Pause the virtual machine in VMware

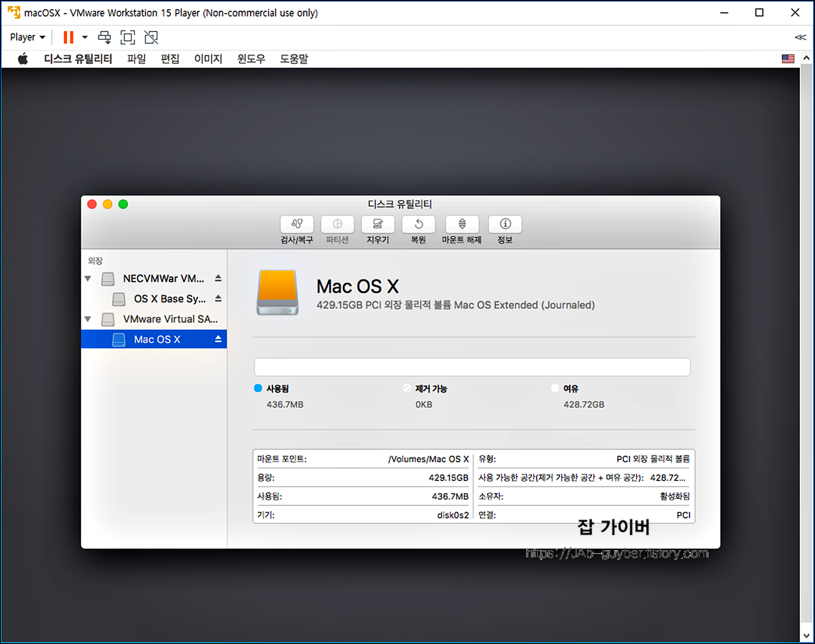68,37
